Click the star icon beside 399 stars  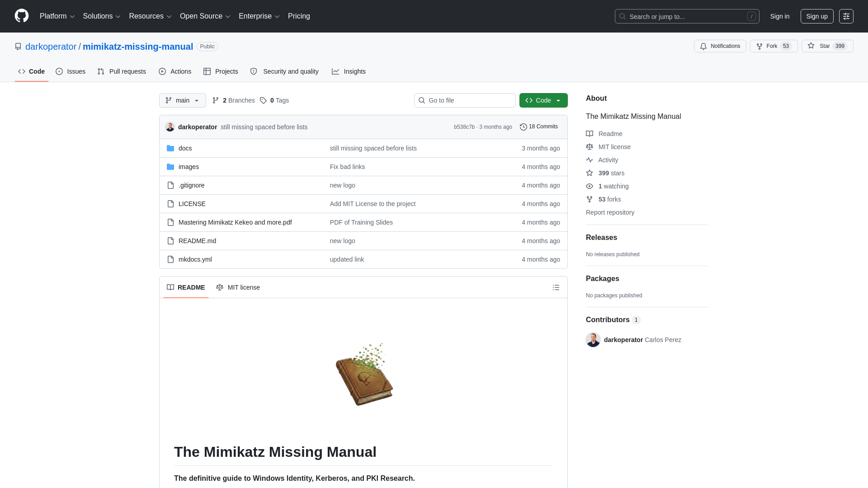tap(590, 173)
